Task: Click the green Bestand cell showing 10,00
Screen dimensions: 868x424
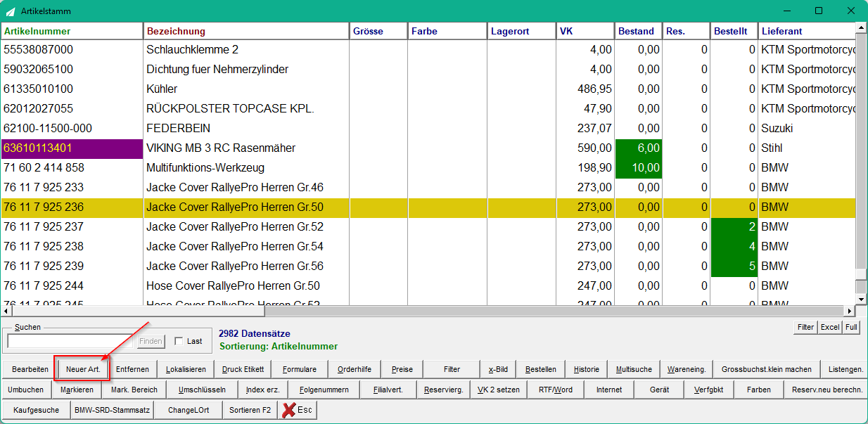Action: pos(639,168)
